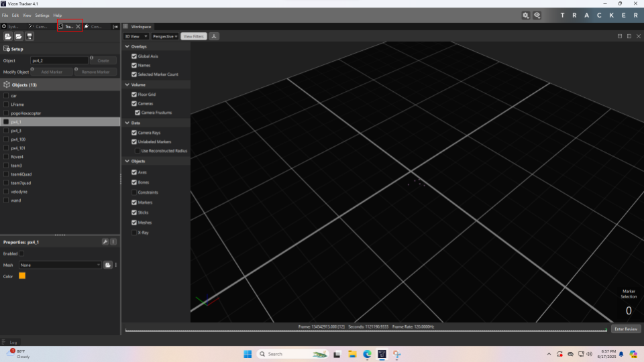Toggle the Camera Frustums checkbox
The height and width of the screenshot is (362, 644).
click(137, 113)
